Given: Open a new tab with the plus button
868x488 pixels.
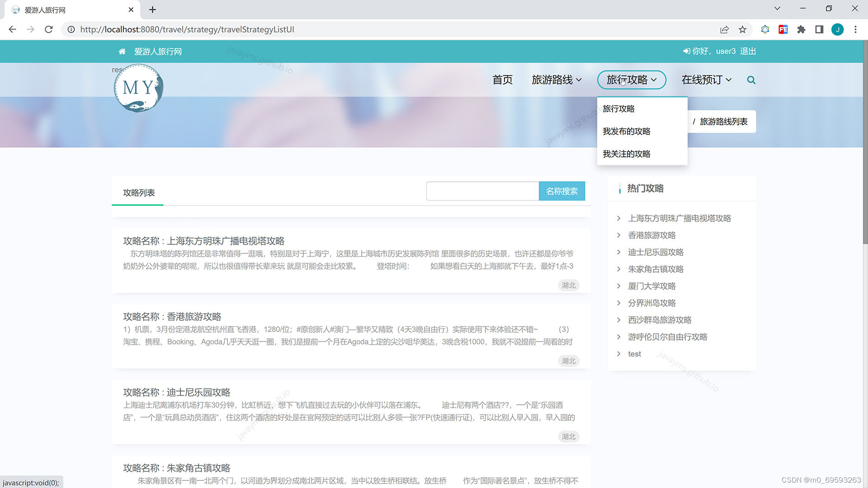Looking at the screenshot, I should point(152,9).
